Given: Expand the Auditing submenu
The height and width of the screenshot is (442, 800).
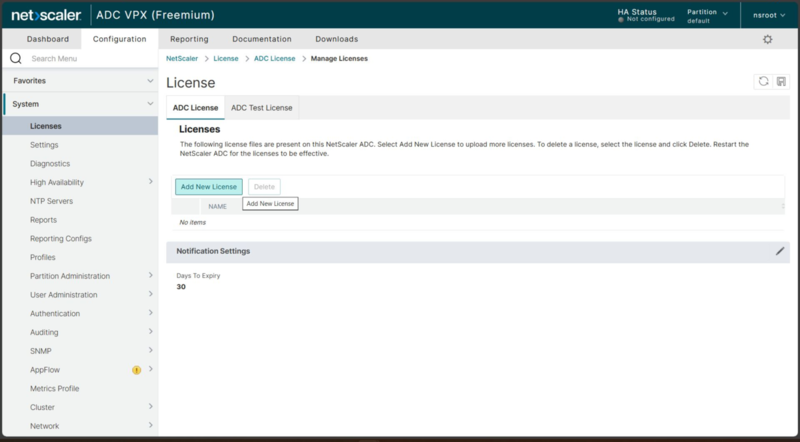Looking at the screenshot, I should pos(151,332).
